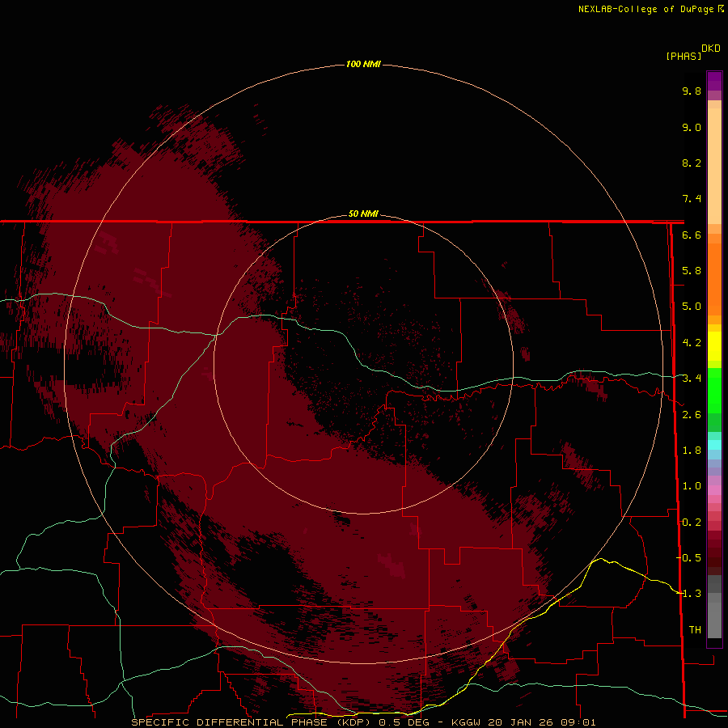Click the 7.4 value on the scale

coord(692,199)
